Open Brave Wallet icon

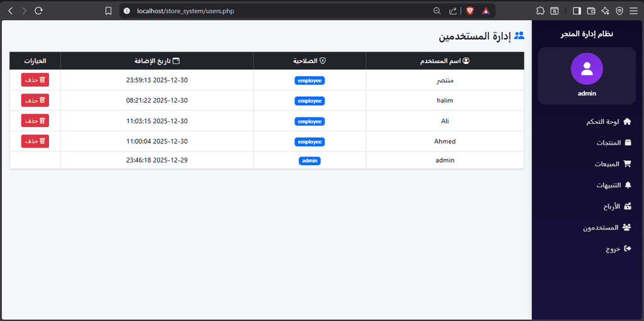(x=591, y=11)
